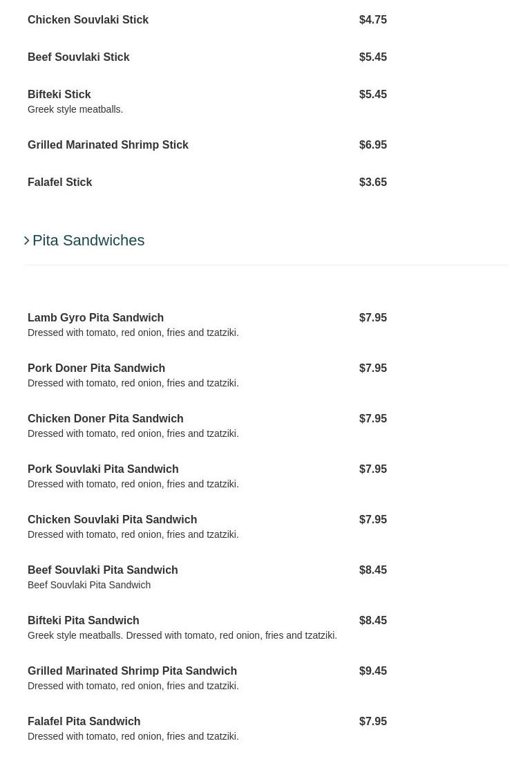
Task: Click the $9.45 shrimp pita price
Action: click(x=373, y=671)
